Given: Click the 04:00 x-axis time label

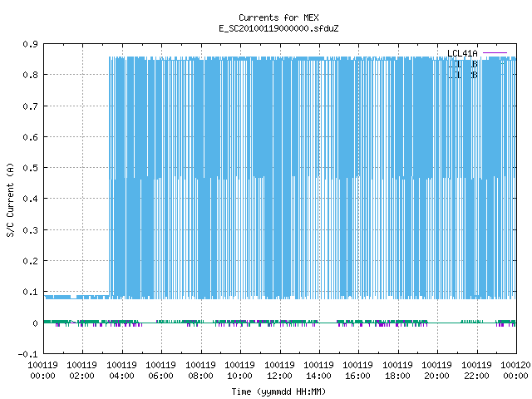Looking at the screenshot, I should [122, 376].
